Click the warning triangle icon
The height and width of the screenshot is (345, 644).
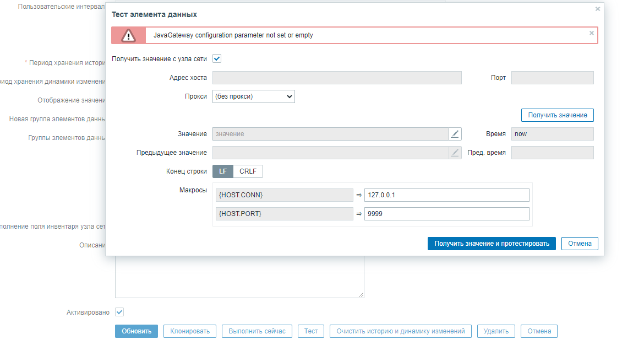[x=128, y=36]
